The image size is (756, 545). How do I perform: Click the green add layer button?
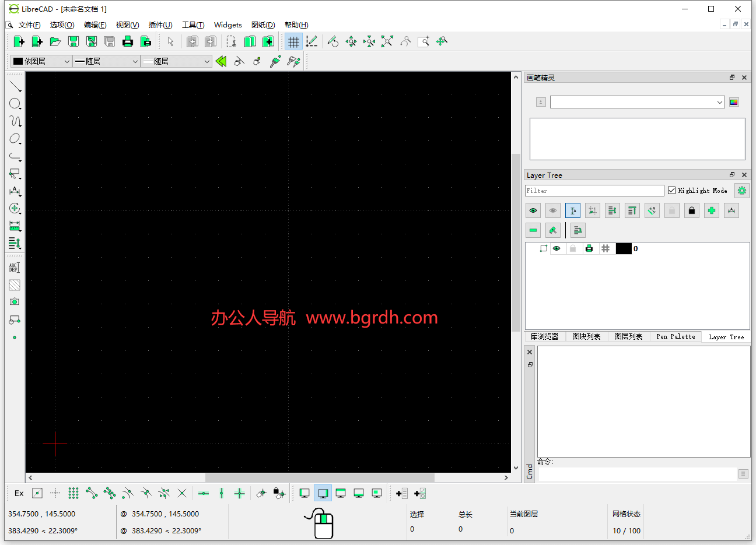click(712, 210)
